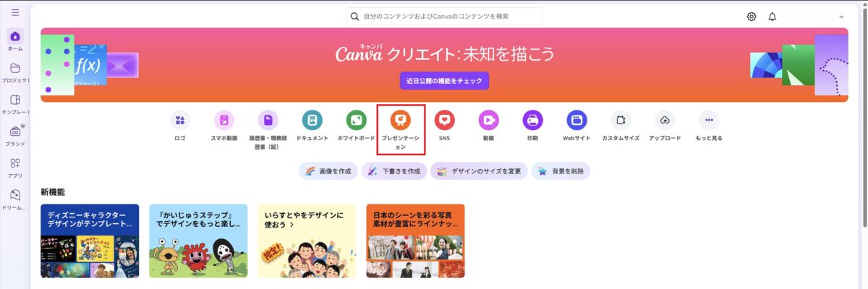The image size is (868, 289).
Task: Select the 履歴書・職務経歴書 icon
Action: (268, 120)
